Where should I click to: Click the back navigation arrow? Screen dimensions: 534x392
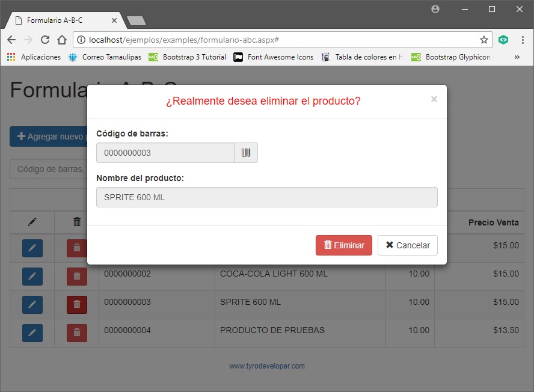[x=12, y=39]
